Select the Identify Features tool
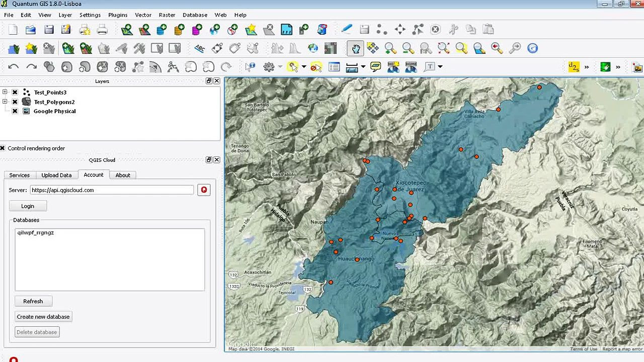644x362 pixels. (x=250, y=67)
